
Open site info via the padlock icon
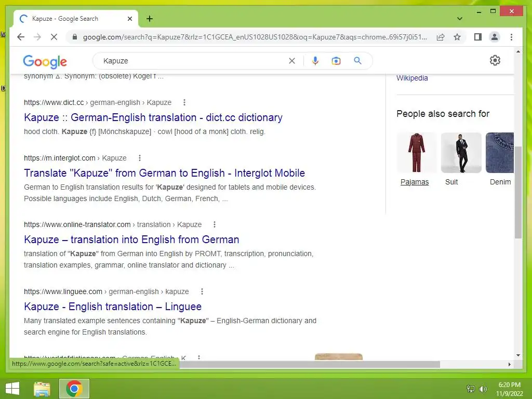[x=75, y=37]
